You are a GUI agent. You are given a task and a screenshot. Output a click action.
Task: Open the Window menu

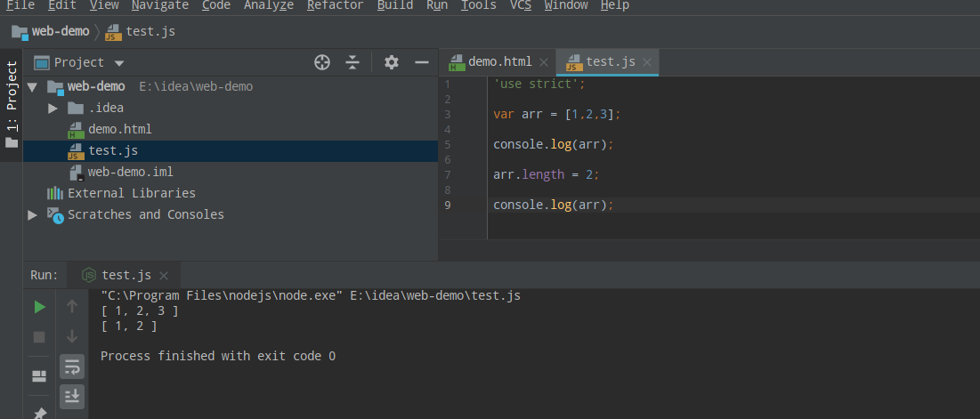[565, 5]
